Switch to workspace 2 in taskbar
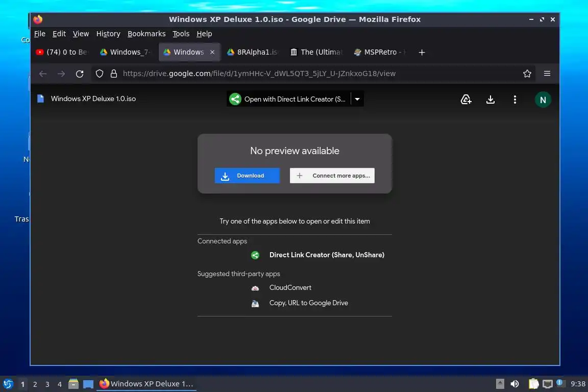Viewport: 588px width, 392px height. pyautogui.click(x=35, y=384)
